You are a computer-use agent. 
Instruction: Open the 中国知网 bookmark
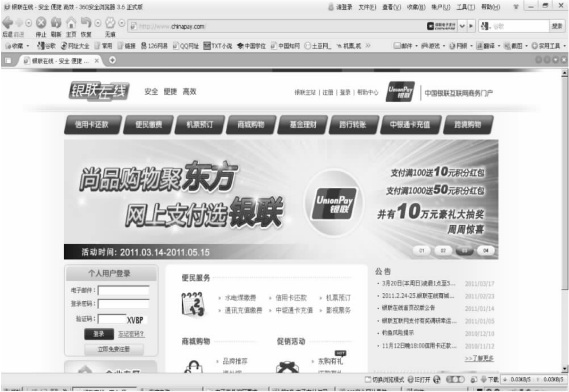click(285, 46)
